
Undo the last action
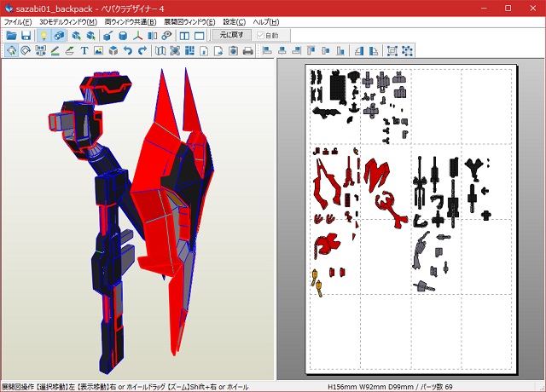click(x=128, y=51)
